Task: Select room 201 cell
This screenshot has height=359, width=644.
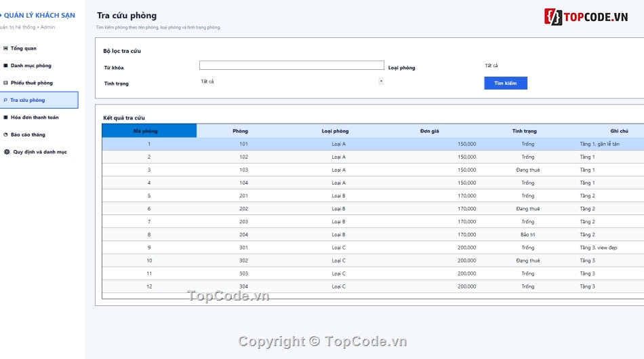Action: point(243,195)
